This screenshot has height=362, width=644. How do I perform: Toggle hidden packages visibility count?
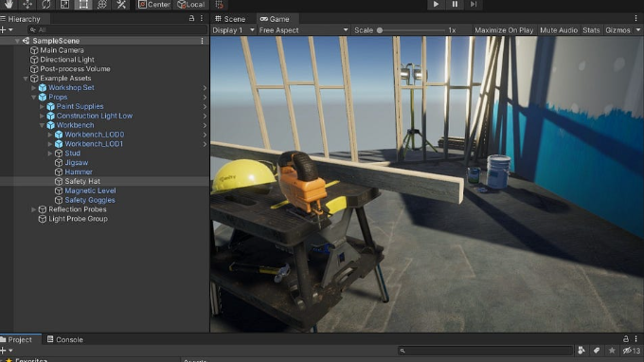point(632,351)
